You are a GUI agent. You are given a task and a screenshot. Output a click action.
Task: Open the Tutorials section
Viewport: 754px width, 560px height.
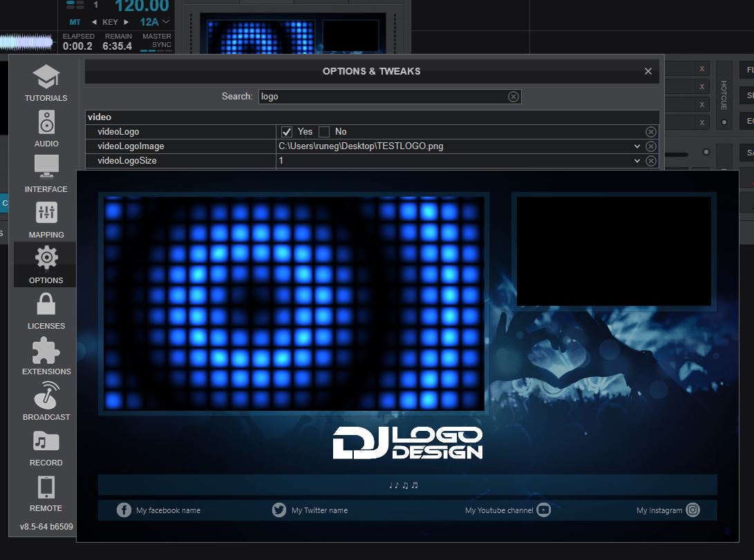point(46,83)
